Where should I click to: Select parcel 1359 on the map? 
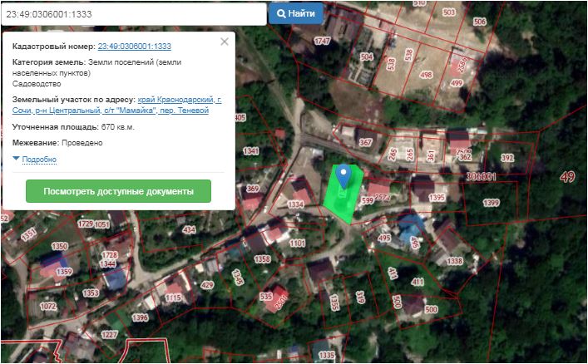point(64,271)
